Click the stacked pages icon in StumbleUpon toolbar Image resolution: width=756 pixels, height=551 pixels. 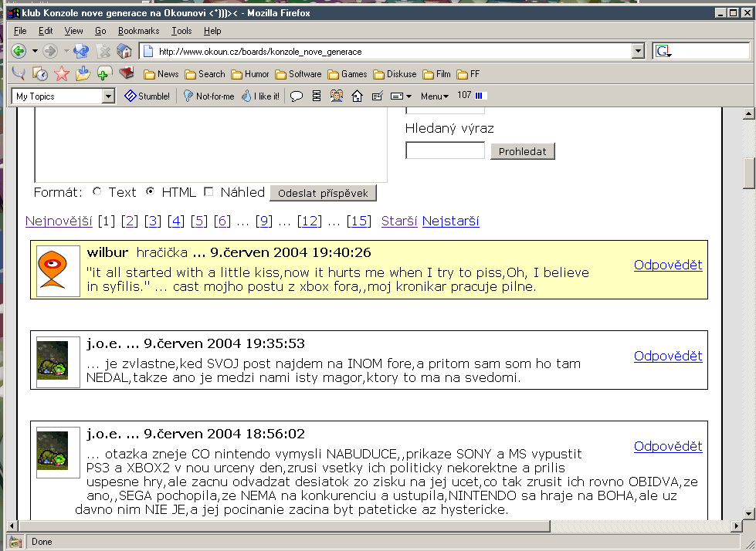[317, 96]
